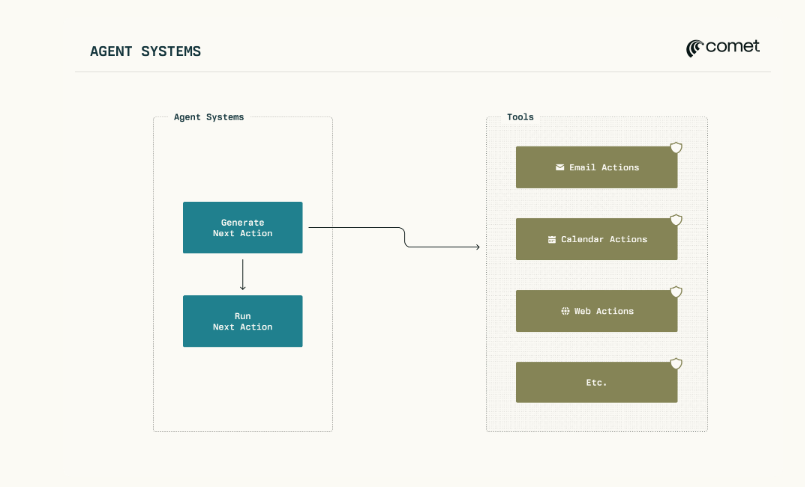Viewport: 805px width, 487px height.
Task: Click the shield badge on Etc. box
Action: (x=676, y=364)
